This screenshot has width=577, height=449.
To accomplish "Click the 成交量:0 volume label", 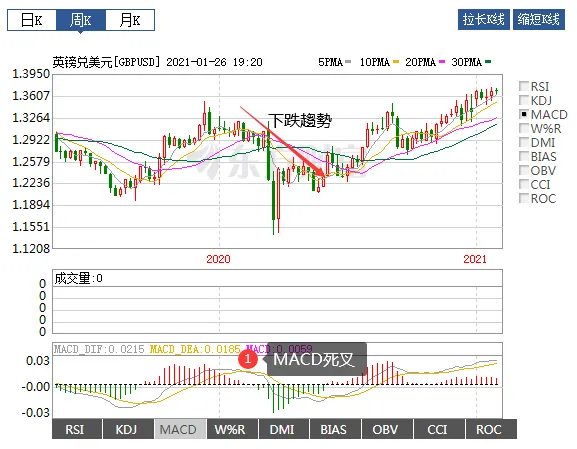I will 78,278.
